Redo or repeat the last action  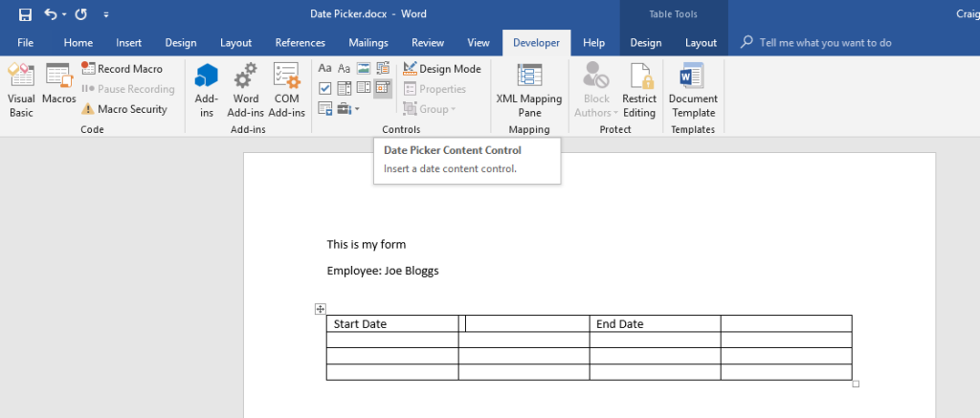81,13
